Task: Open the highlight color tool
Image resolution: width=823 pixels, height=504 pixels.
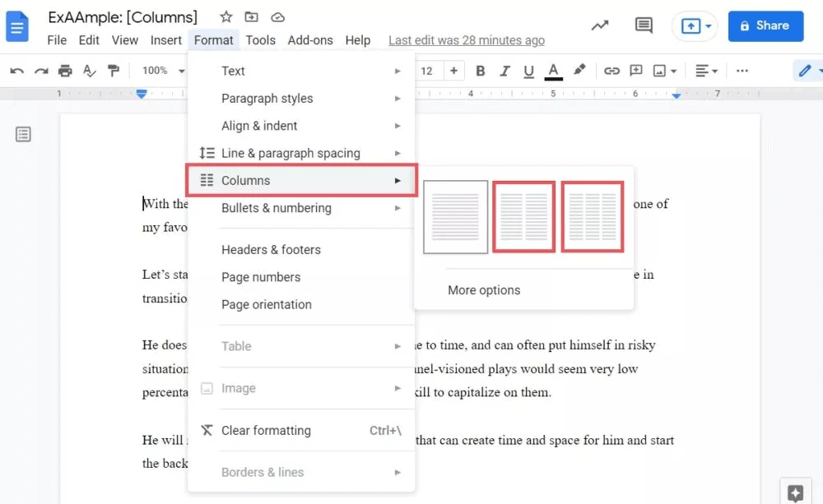Action: point(579,70)
